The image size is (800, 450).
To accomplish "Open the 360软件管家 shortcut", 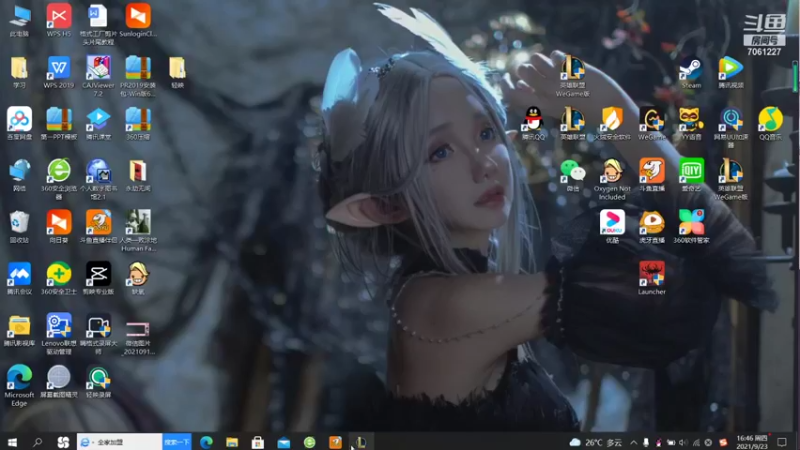I will (x=691, y=227).
